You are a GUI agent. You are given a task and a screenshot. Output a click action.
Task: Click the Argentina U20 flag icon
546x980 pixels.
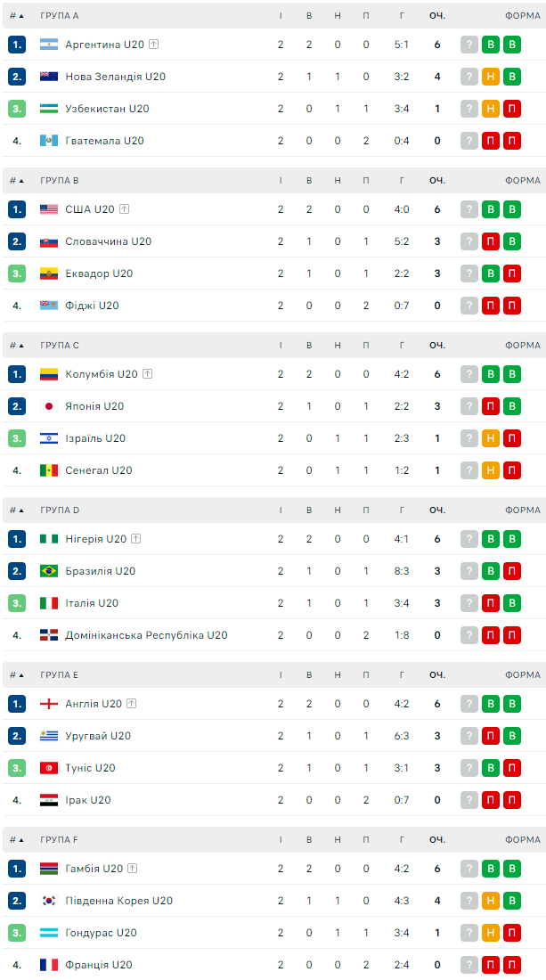click(49, 45)
